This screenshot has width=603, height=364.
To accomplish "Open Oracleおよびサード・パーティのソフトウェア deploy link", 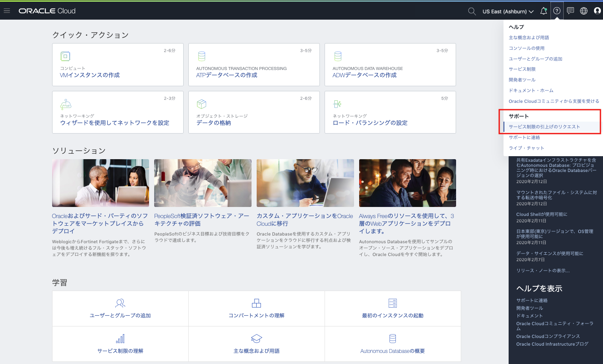I will click(100, 224).
